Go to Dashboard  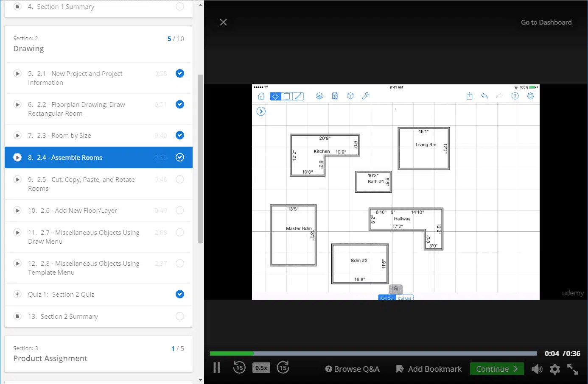pyautogui.click(x=546, y=22)
